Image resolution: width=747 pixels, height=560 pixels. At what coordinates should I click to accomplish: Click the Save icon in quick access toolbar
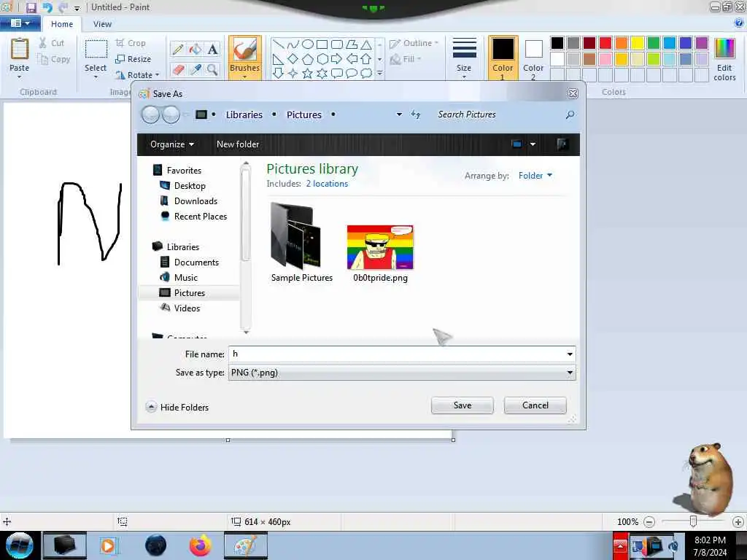coord(31,7)
